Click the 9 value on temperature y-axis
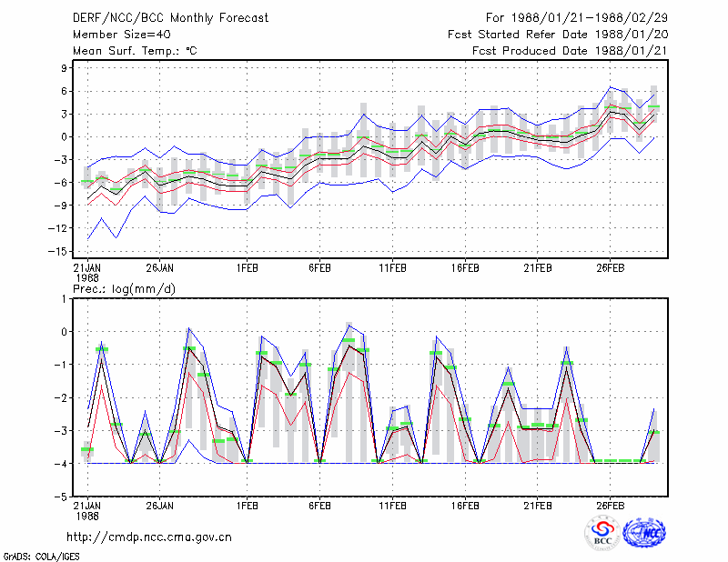Image resolution: width=728 pixels, height=562 pixels. coord(64,68)
